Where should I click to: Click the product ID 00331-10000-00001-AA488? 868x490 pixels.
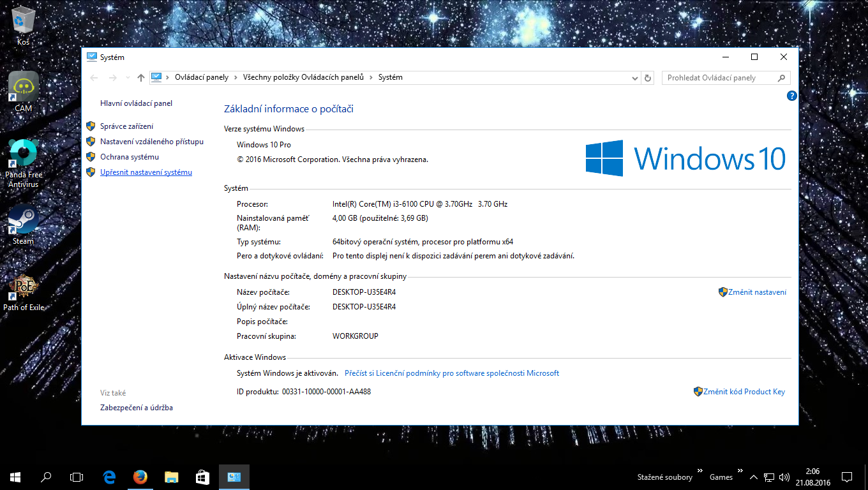pos(326,392)
